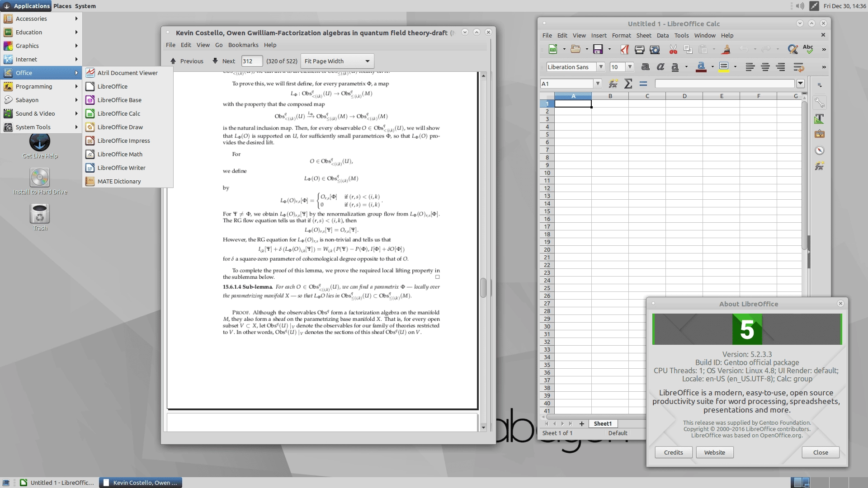Open Liberation Sans font name dropdown
Viewport: 868px width, 488px height.
click(601, 67)
